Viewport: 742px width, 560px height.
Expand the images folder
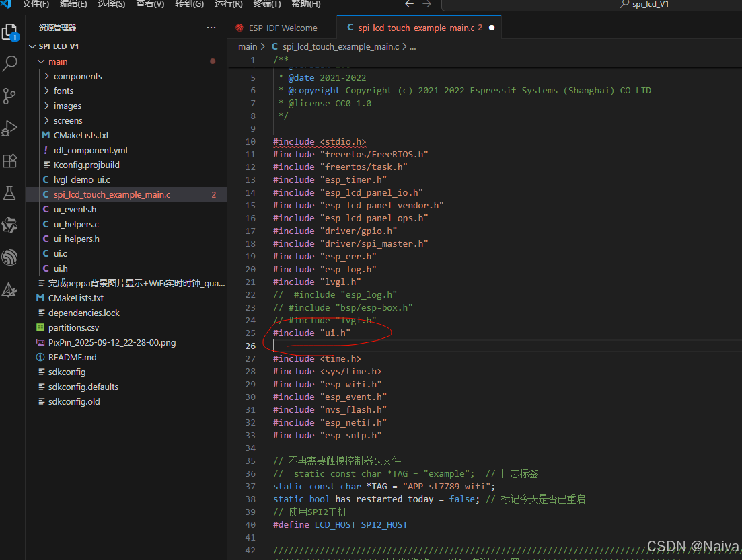point(46,106)
